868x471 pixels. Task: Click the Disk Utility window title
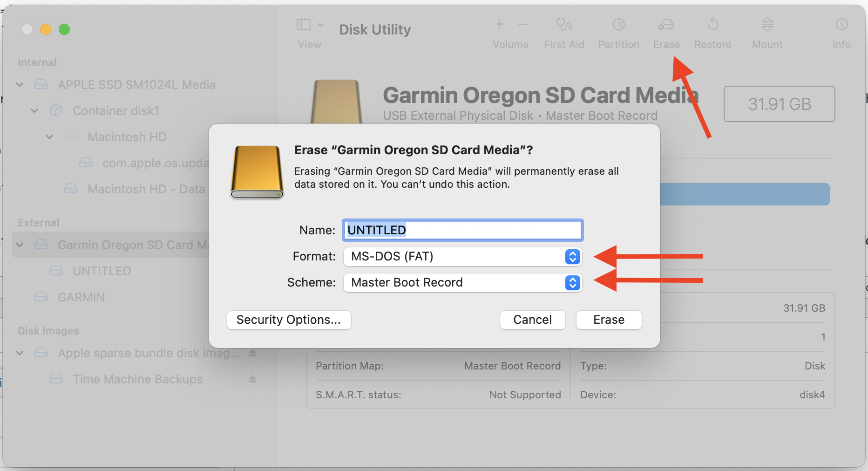(x=375, y=30)
